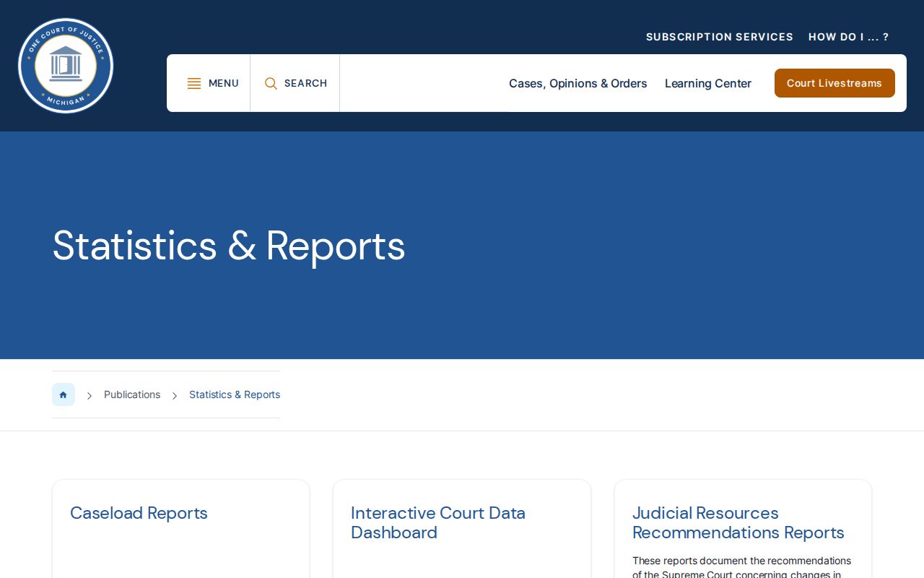Click the home icon in breadcrumb

(64, 394)
